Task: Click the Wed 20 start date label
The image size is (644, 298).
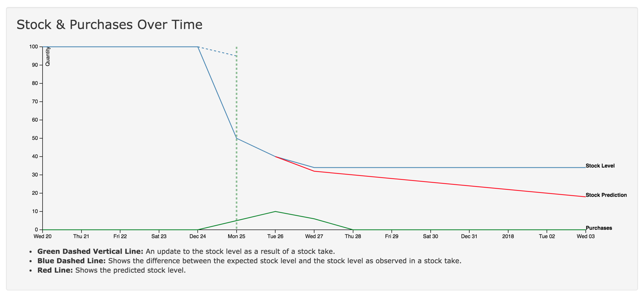Action: 43,236
